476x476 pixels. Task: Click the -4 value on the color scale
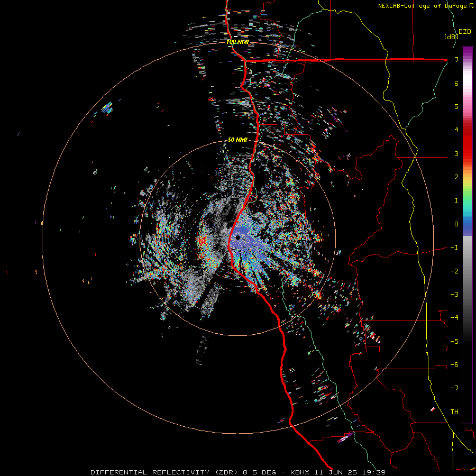pyautogui.click(x=454, y=318)
